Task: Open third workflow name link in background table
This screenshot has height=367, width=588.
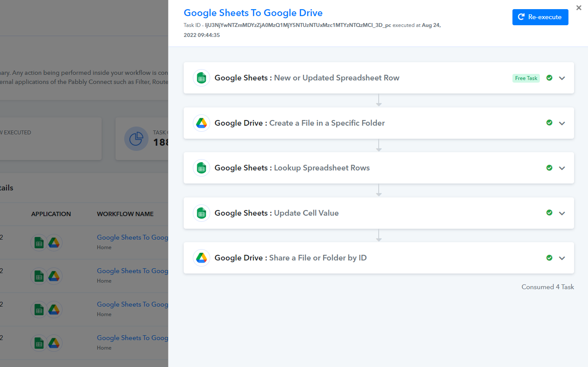Action: [x=132, y=304]
